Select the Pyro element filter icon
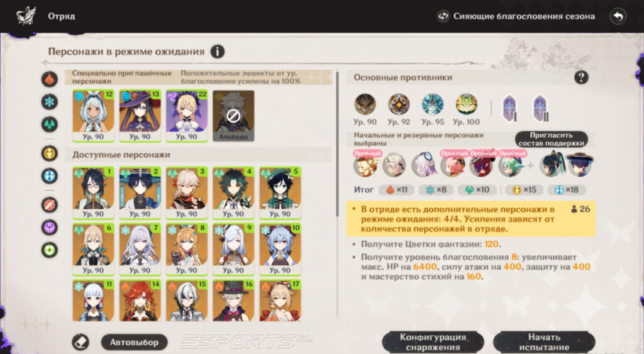Image resolution: width=644 pixels, height=354 pixels. (49, 79)
